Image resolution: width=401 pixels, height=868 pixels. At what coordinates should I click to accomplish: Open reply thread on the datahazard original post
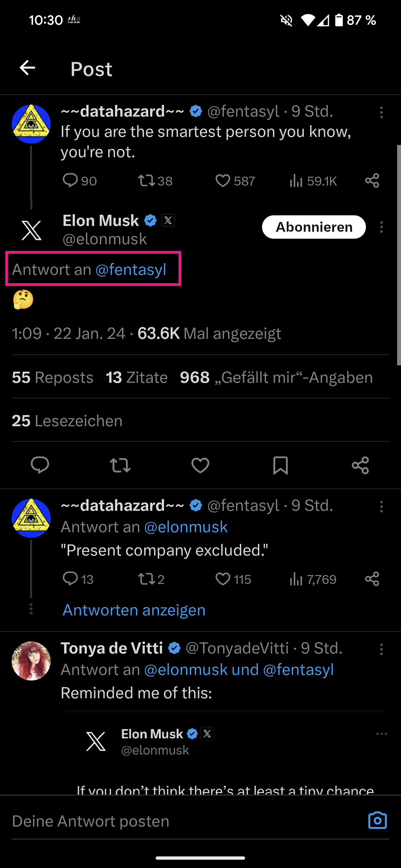click(x=70, y=181)
